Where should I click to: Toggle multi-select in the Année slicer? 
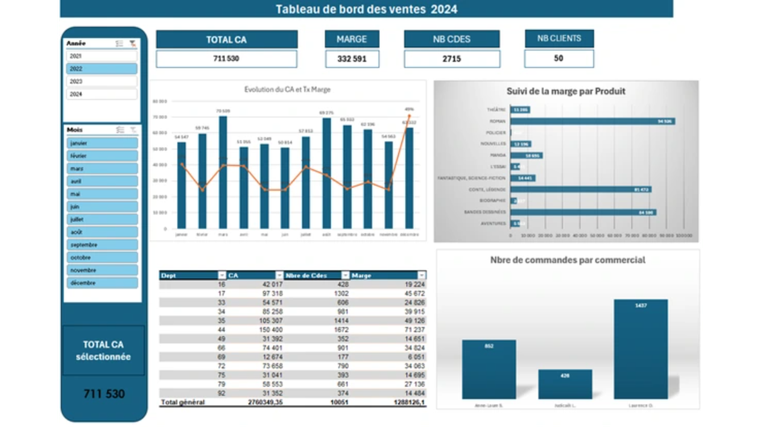[119, 44]
